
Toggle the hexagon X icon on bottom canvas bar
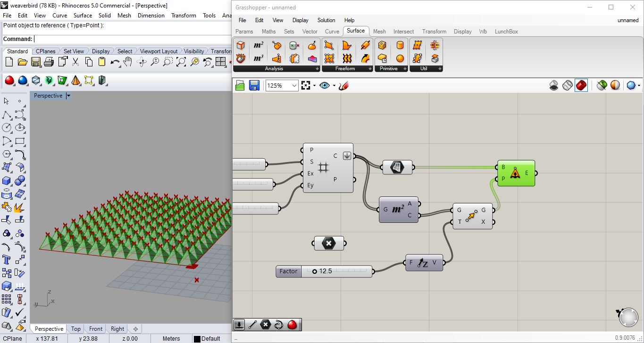click(266, 325)
